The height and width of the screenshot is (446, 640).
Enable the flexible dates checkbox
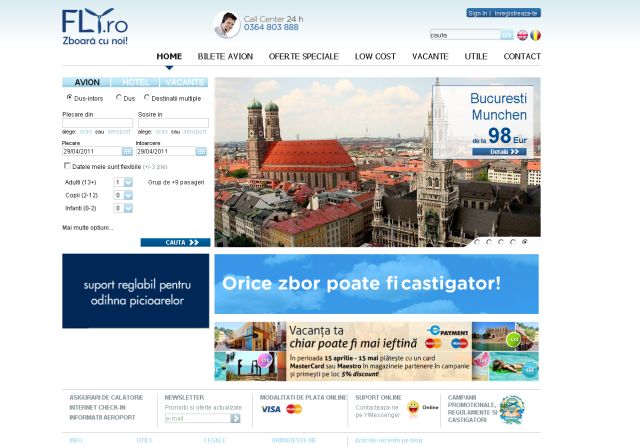67,166
